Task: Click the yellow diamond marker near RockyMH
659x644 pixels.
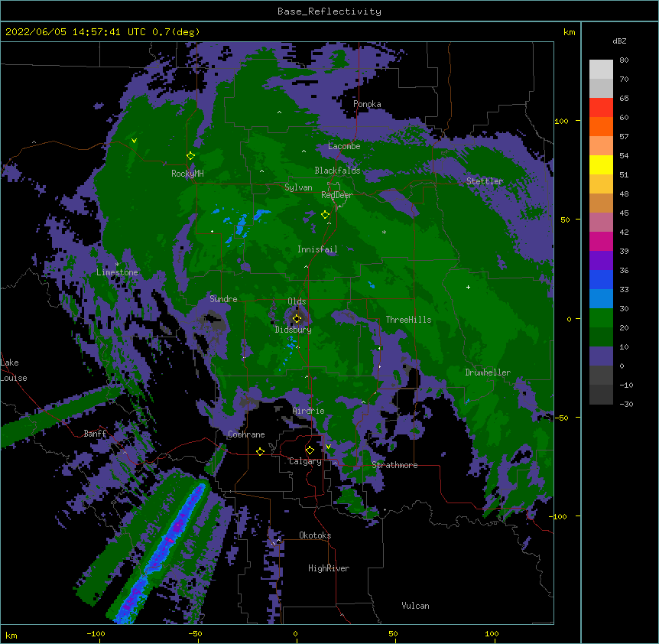Action: point(190,156)
